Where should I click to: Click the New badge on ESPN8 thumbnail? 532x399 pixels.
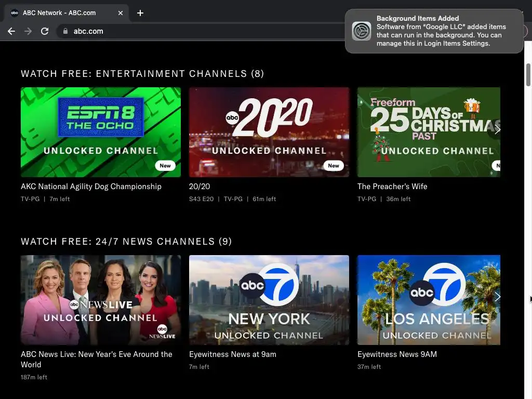click(x=165, y=166)
